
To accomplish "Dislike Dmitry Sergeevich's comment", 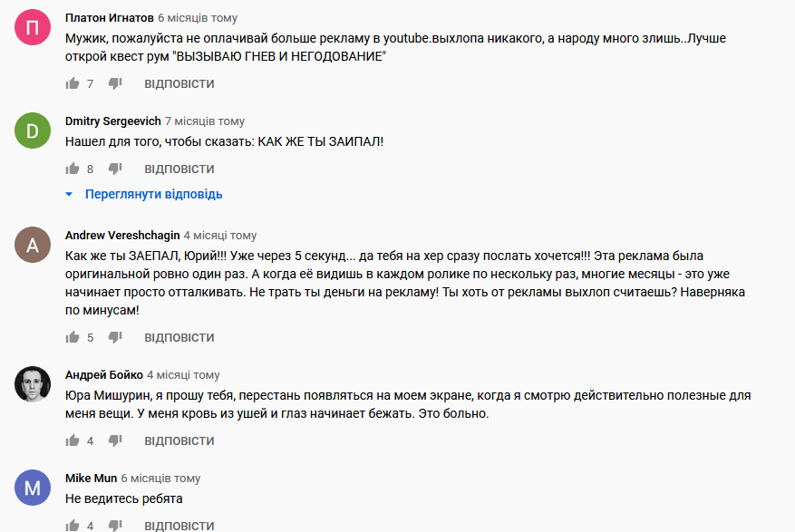I will (x=115, y=169).
